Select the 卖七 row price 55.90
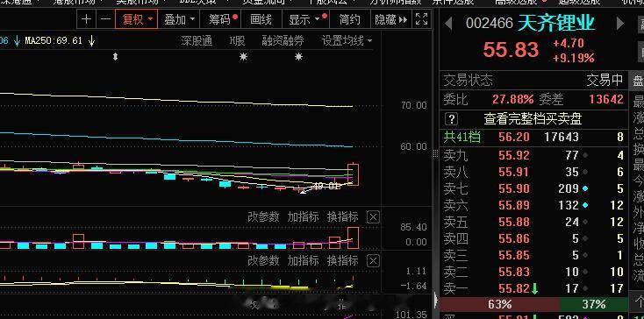The image size is (644, 319). pyautogui.click(x=514, y=188)
